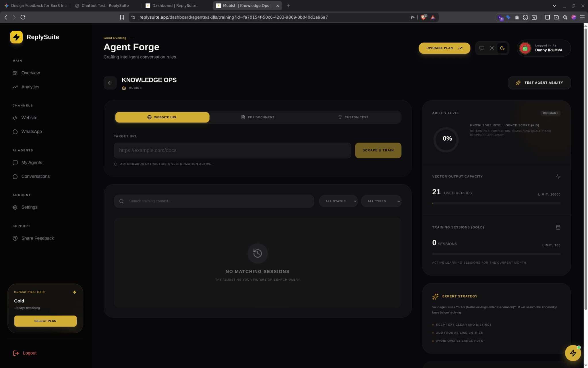The height and width of the screenshot is (368, 588).
Task: Open Leo AI sparkle icon
Action: (x=565, y=17)
